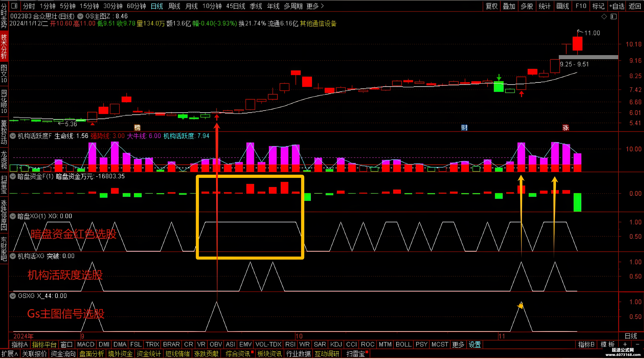Image resolution: width=644 pixels, height=359 pixels.
Task: Toggle the 复权 button
Action: tap(491, 6)
